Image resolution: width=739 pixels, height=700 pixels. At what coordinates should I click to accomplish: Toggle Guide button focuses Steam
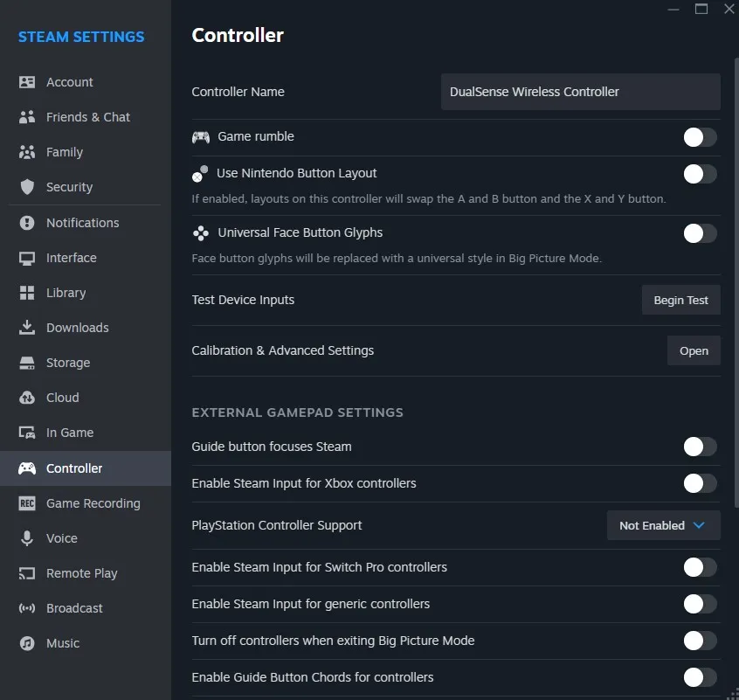coord(700,447)
